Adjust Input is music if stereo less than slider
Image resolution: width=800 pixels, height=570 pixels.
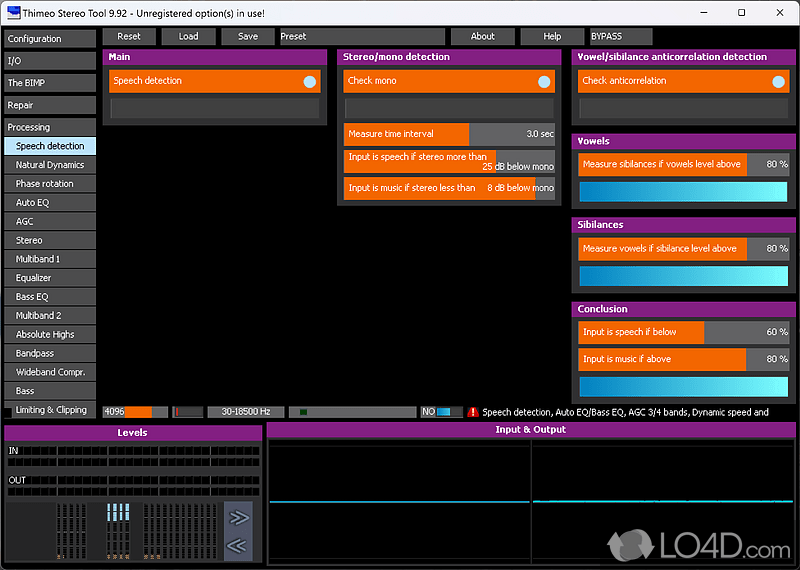pyautogui.click(x=449, y=188)
